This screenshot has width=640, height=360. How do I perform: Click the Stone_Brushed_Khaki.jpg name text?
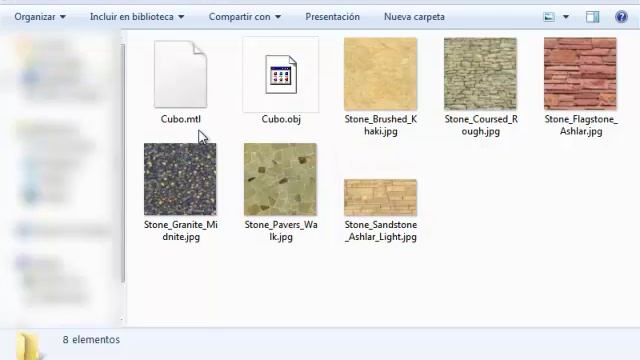[x=380, y=125]
